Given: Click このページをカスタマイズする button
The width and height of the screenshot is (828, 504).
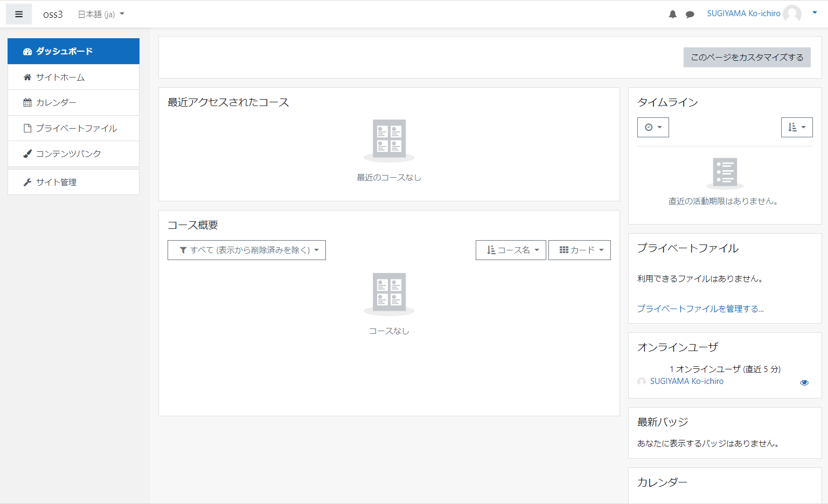Looking at the screenshot, I should coord(747,58).
